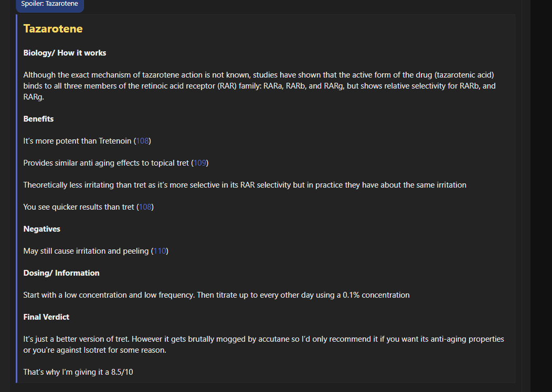Open reference 108 beside "more potent than Tretenoin"

(x=142, y=141)
